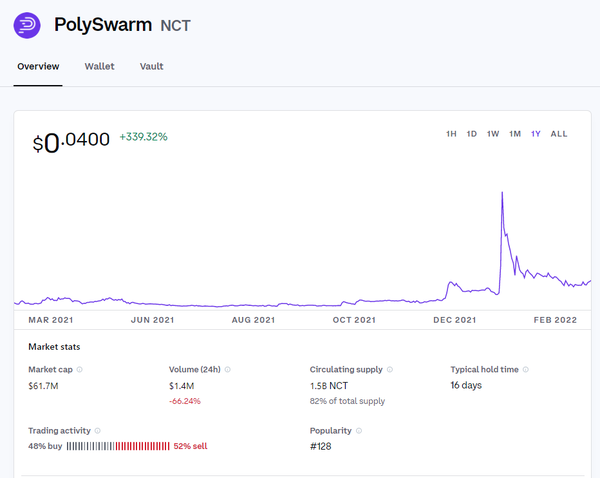
Task: Select the 1H chart timeframe
Action: [451, 134]
